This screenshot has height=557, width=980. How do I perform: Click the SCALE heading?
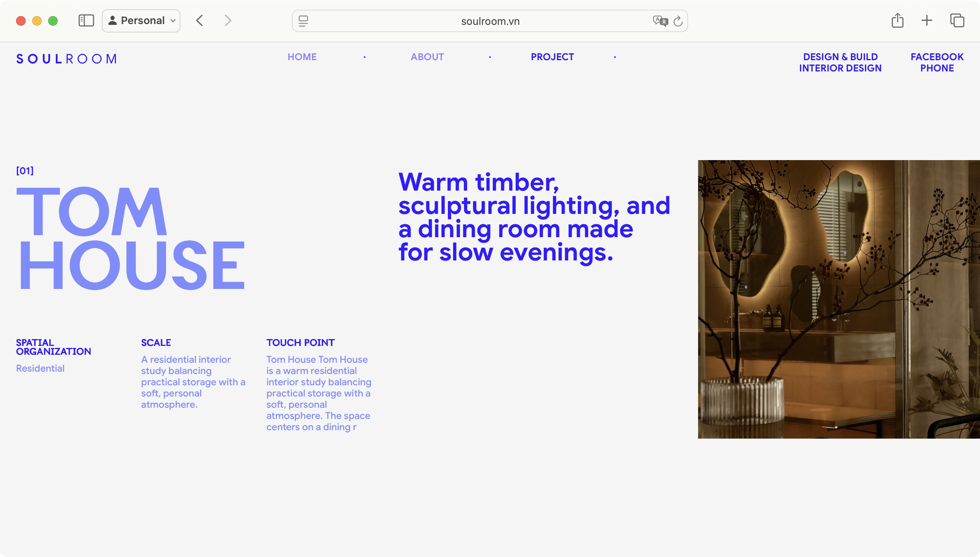pyautogui.click(x=156, y=343)
